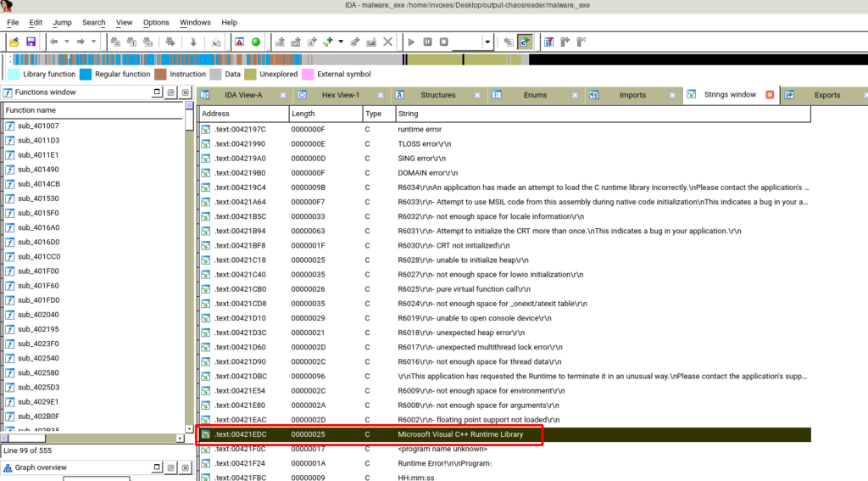Select function sub_401CC0
868x481 pixels.
pos(39,256)
